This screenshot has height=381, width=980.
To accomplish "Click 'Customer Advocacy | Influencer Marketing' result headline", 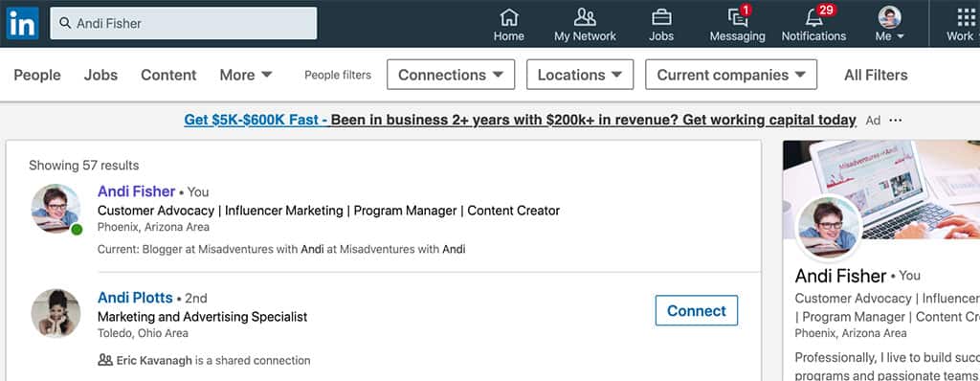I will tap(329, 211).
